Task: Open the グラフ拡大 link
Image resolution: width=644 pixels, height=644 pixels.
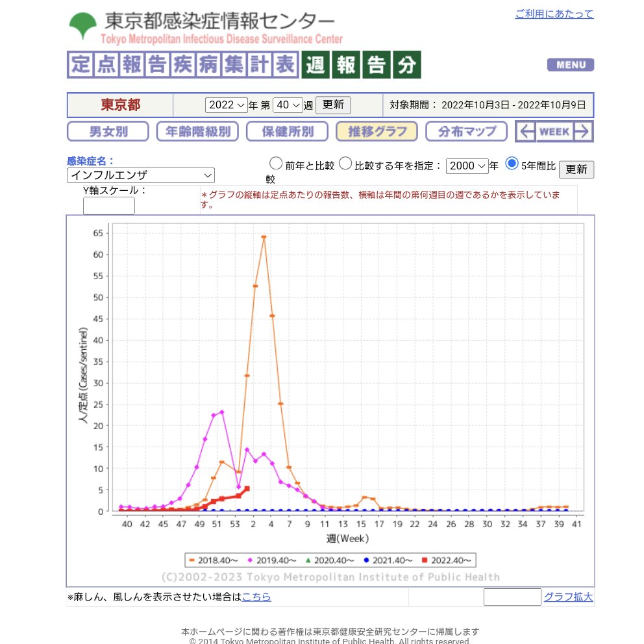Action: point(569,597)
